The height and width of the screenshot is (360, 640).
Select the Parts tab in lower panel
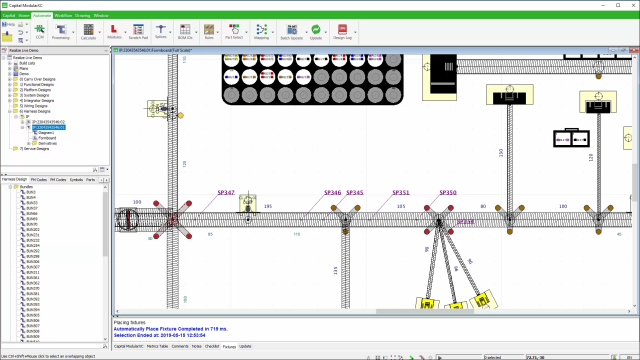91,180
